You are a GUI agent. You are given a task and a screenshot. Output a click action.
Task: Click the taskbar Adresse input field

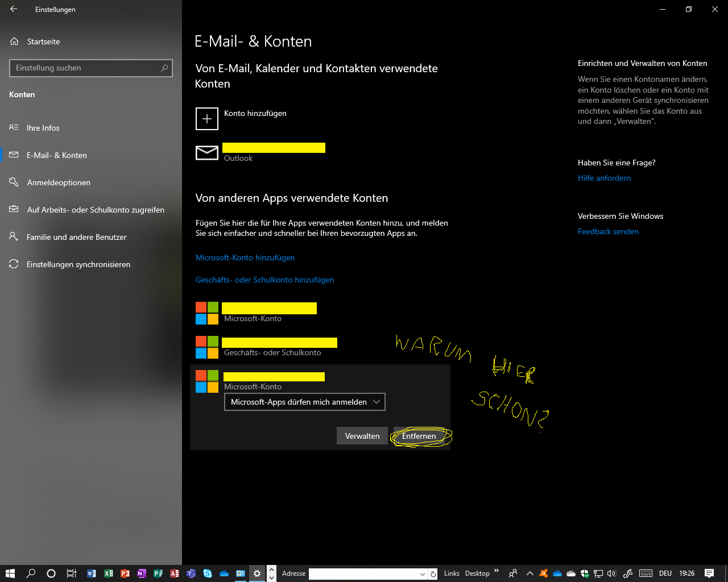pyautogui.click(x=364, y=574)
